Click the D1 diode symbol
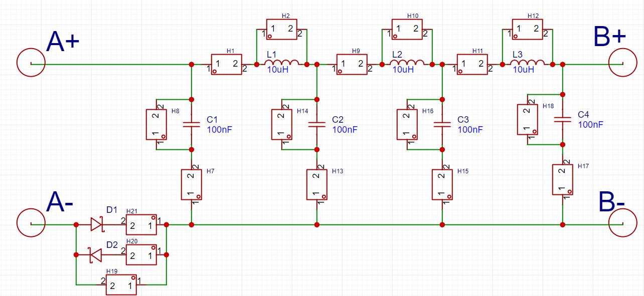 tap(96, 224)
